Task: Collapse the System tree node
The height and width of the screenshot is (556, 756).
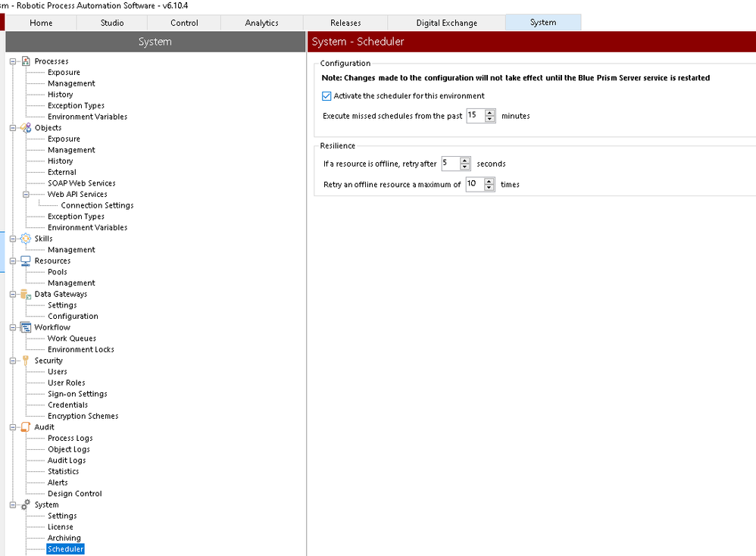Action: 13,505
